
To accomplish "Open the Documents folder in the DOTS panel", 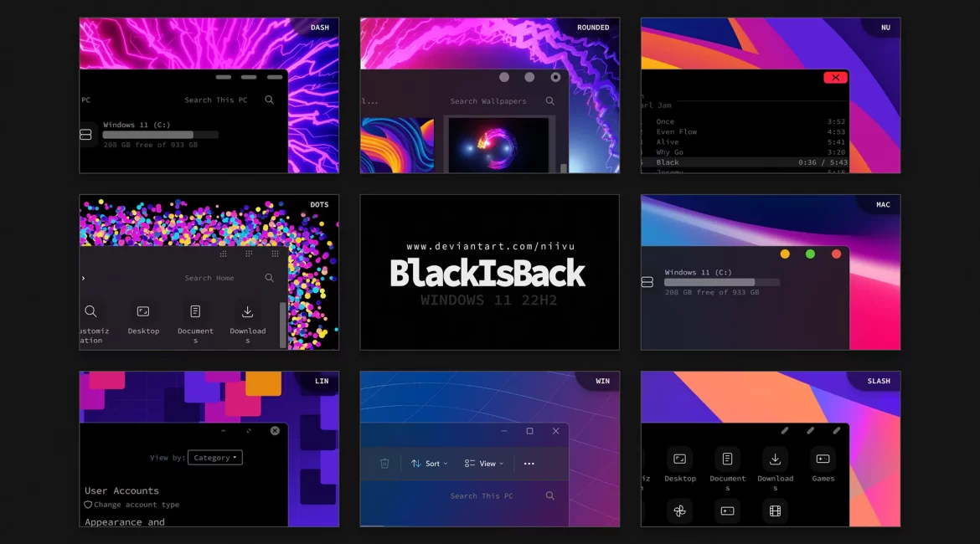I will point(195,312).
